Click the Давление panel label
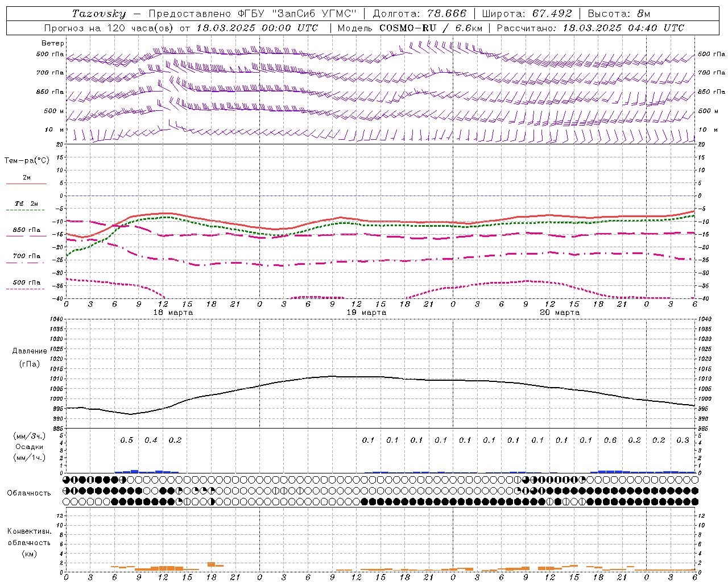The width and height of the screenshot is (728, 582). coord(30,351)
